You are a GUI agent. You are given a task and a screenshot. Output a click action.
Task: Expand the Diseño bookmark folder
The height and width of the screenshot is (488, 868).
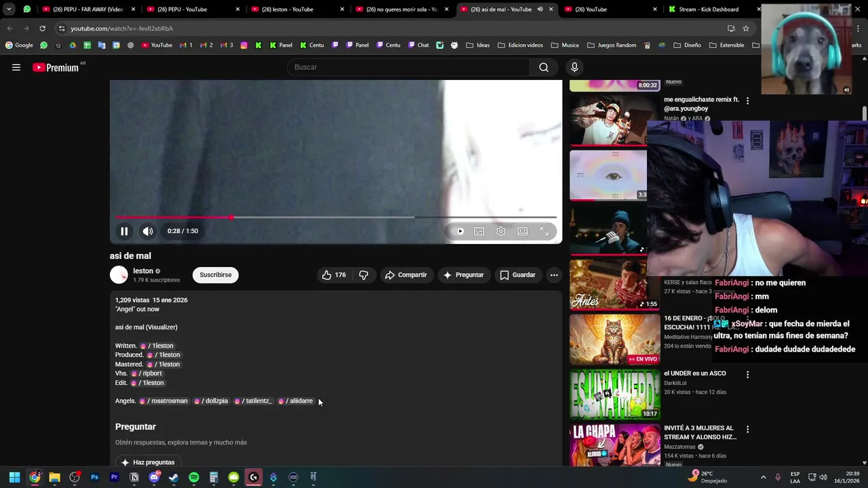click(x=688, y=45)
